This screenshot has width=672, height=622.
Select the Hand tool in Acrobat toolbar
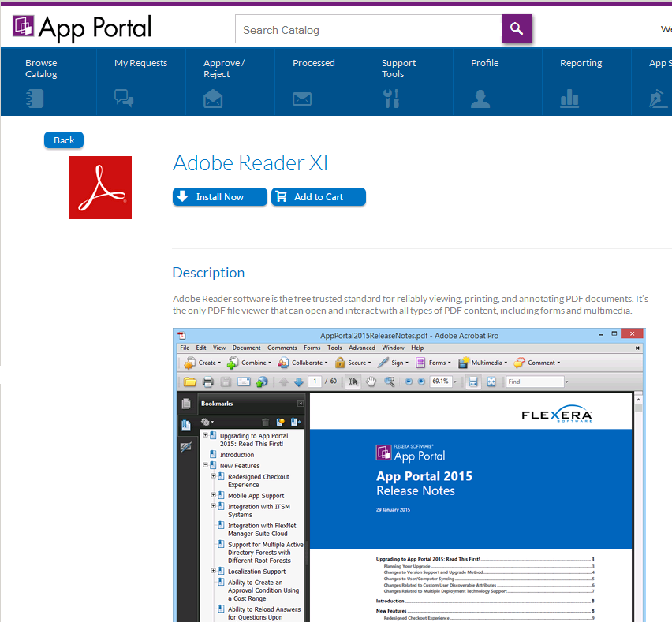point(371,382)
